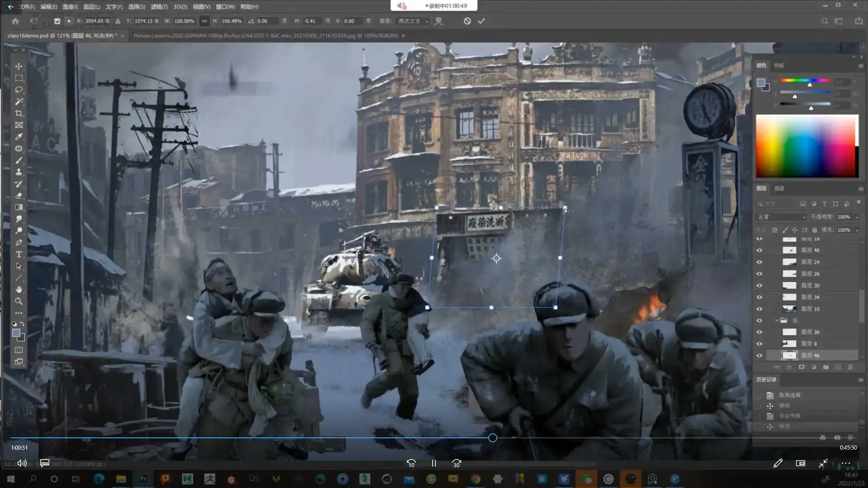Image resolution: width=868 pixels, height=488 pixels.
Task: Select the Eyedropper tool
Action: coord(19,137)
